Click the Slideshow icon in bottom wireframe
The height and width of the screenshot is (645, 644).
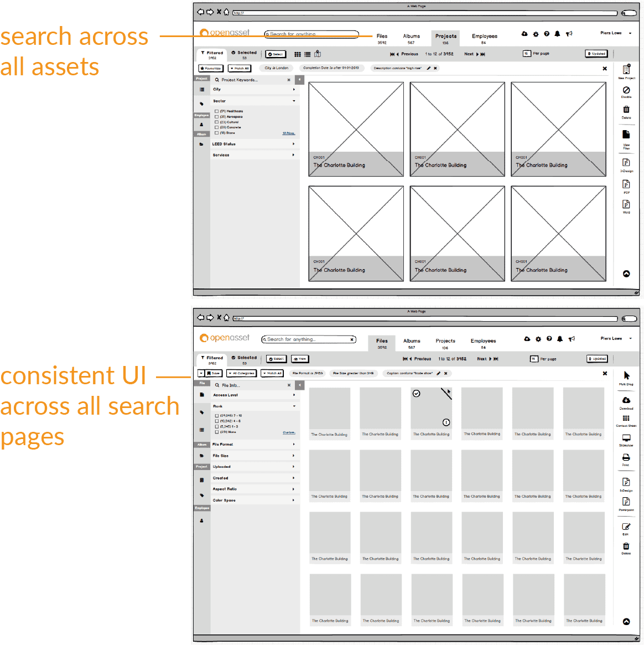tap(626, 438)
